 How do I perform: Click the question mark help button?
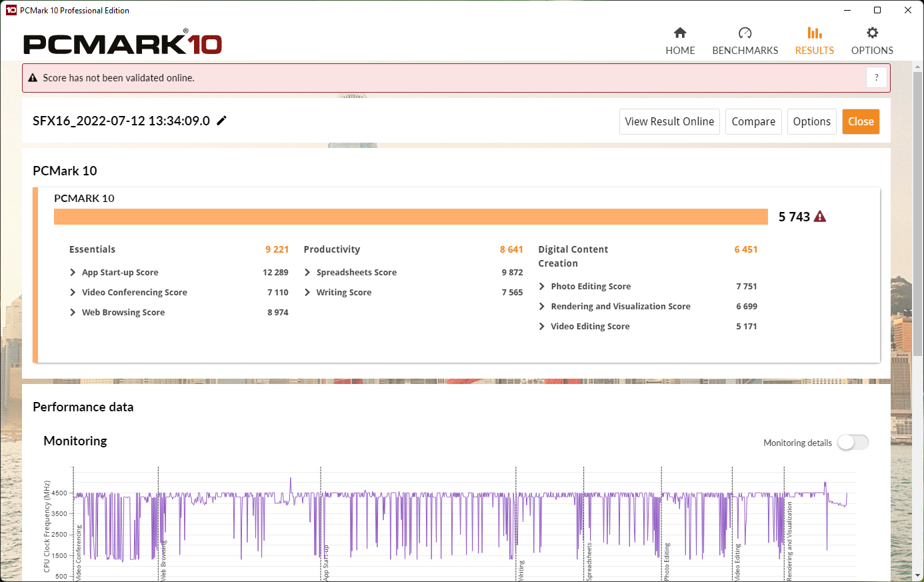[x=877, y=78]
